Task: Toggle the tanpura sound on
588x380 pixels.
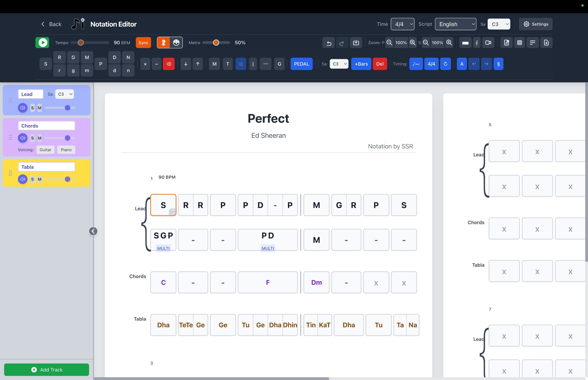Action: click(163, 42)
